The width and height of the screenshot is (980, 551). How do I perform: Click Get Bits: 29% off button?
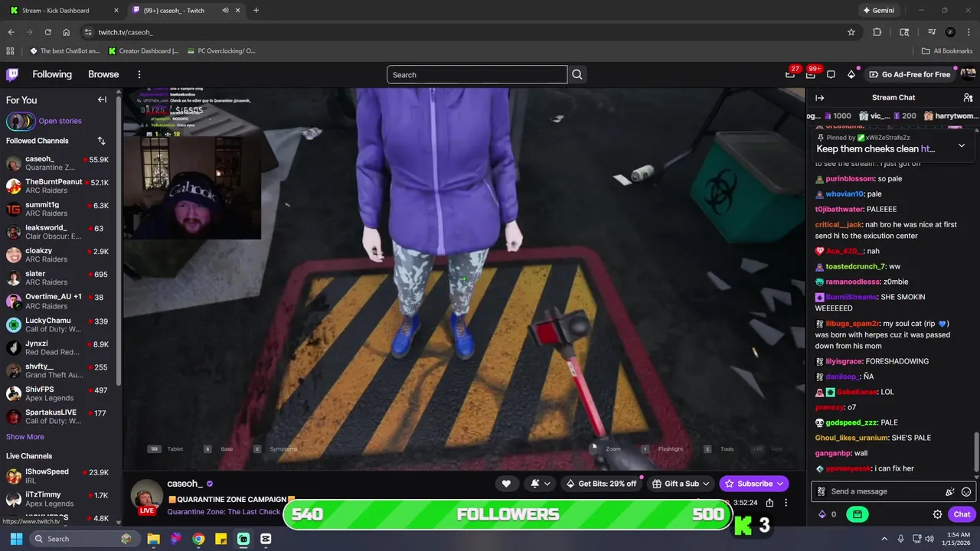click(600, 484)
